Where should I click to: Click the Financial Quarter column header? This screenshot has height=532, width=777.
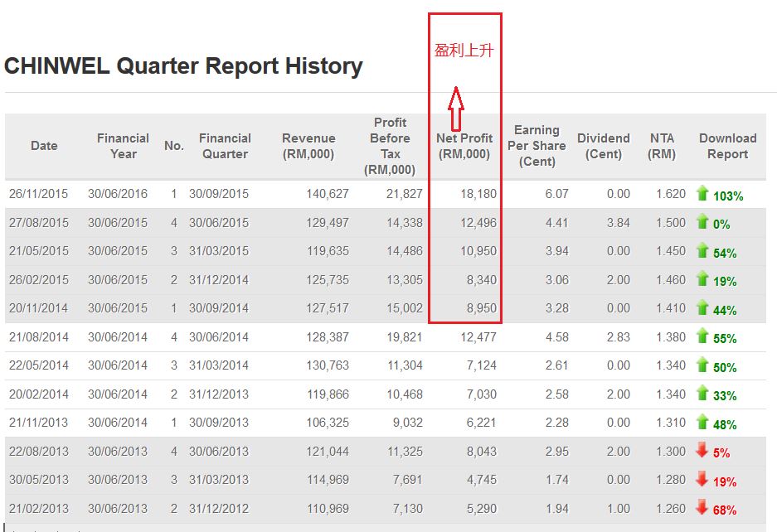coord(225,146)
